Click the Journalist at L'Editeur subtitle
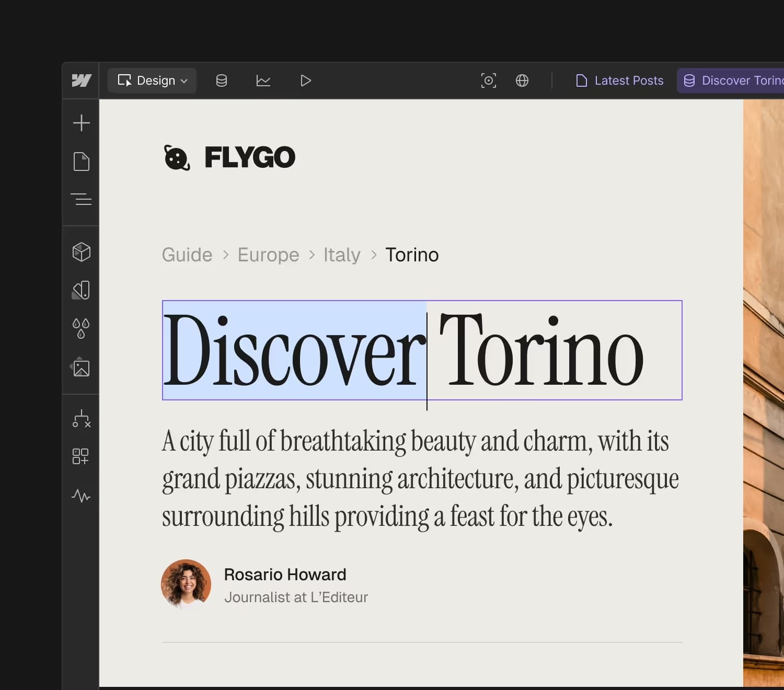The image size is (784, 690). tap(296, 597)
